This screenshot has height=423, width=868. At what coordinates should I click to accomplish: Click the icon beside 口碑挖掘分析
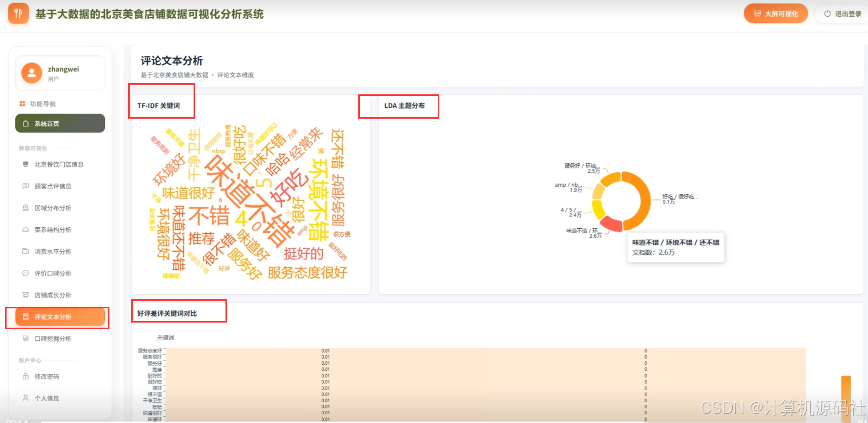point(25,338)
